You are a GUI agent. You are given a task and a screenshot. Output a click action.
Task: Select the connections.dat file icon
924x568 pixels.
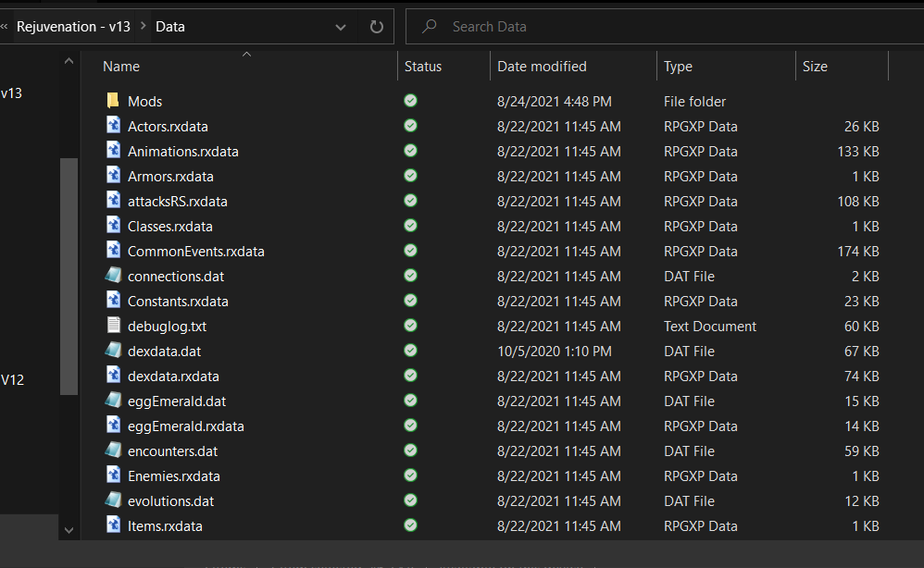[x=113, y=276]
